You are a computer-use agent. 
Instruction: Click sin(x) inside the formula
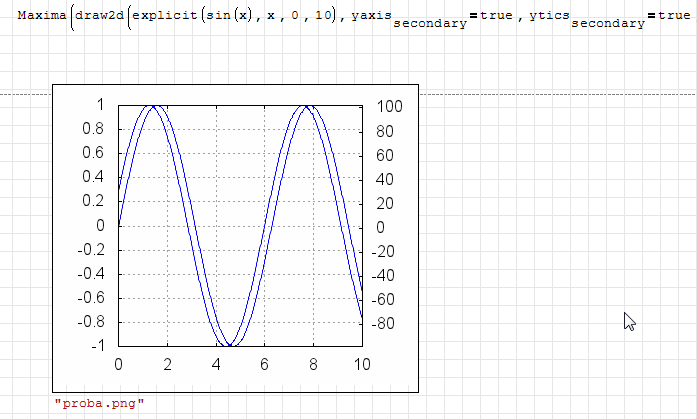pyautogui.click(x=230, y=17)
